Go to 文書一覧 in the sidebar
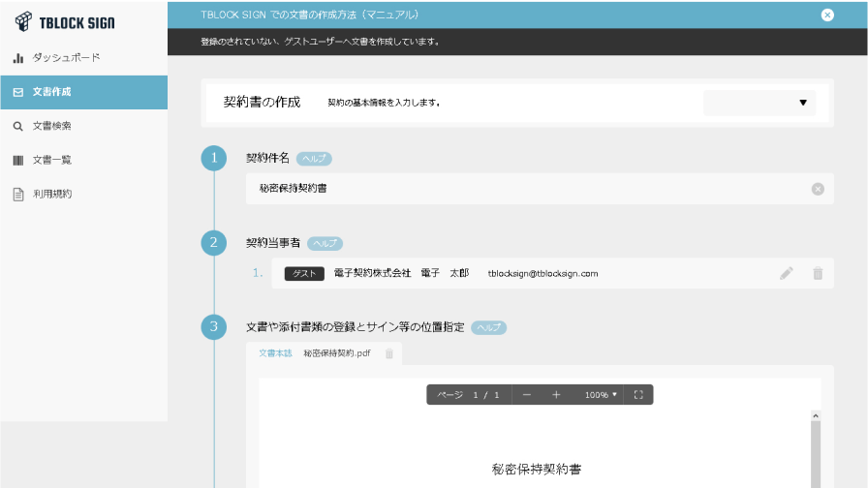 (51, 160)
